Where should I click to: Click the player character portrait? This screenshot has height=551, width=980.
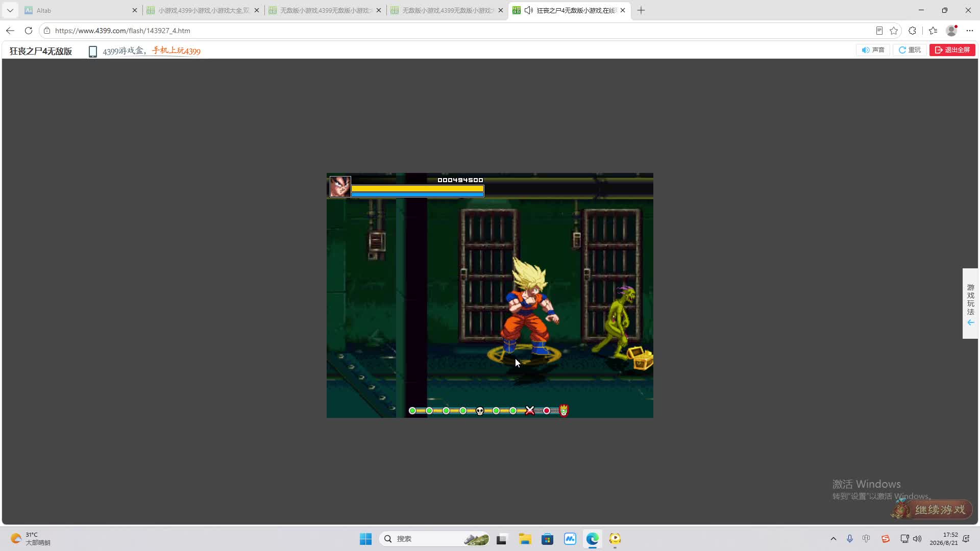[340, 187]
